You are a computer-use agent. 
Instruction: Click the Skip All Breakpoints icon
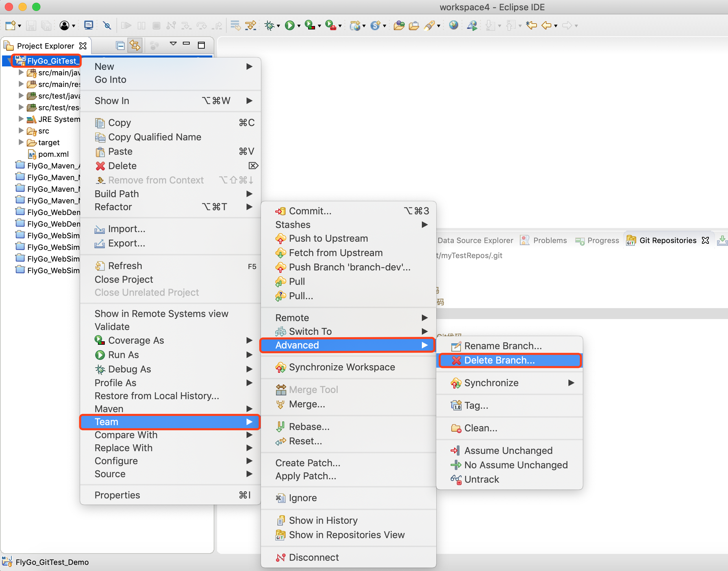point(107,25)
